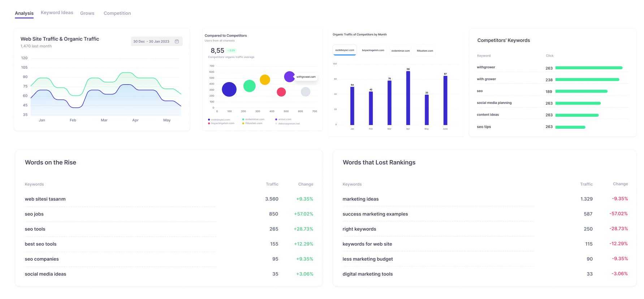
Task: Click the green bubble in scatter chart
Action: tap(249, 86)
